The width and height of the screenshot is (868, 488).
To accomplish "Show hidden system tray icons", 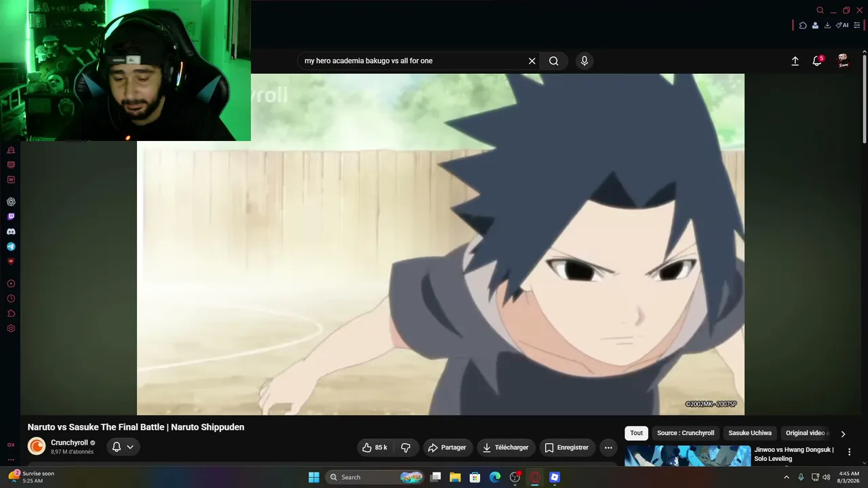I will (x=787, y=477).
